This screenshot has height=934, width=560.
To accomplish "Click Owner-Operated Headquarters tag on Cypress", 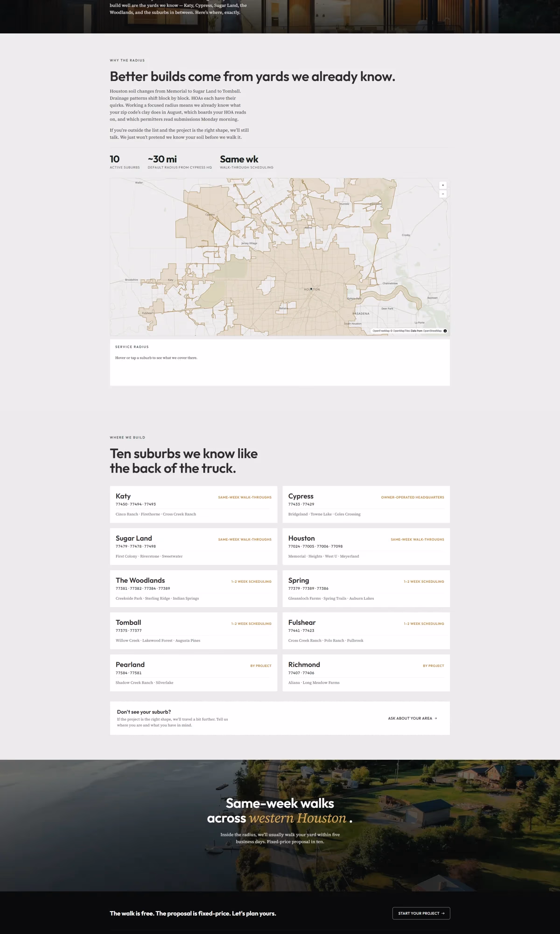I will pos(413,497).
